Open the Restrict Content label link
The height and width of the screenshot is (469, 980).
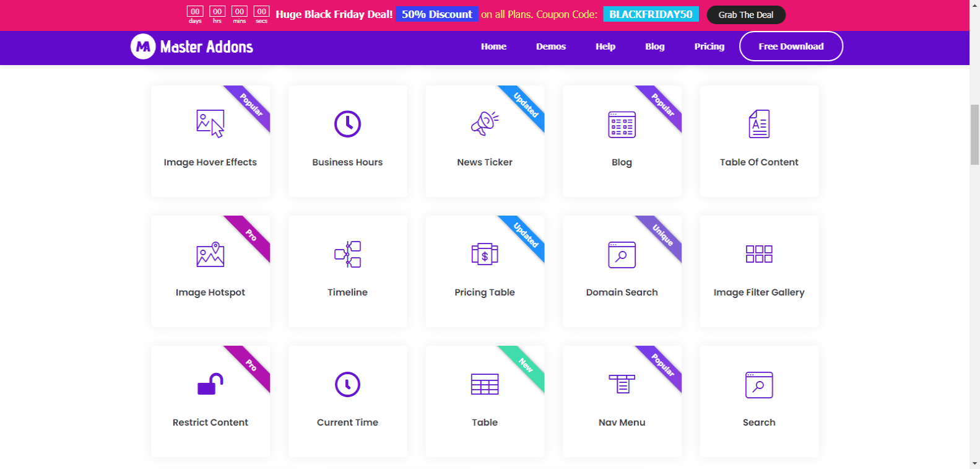(210, 423)
